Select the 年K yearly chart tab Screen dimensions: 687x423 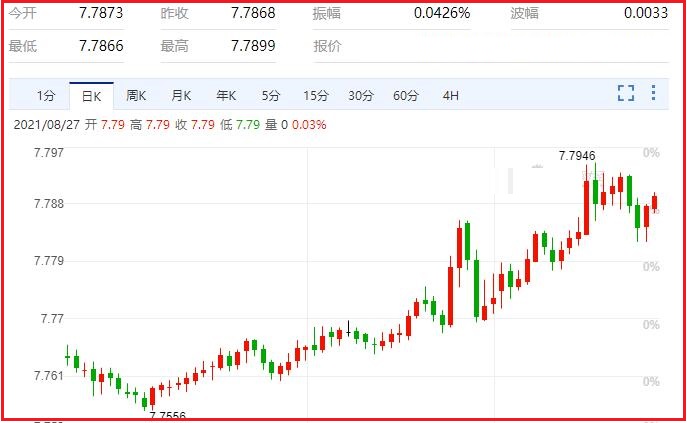click(226, 96)
